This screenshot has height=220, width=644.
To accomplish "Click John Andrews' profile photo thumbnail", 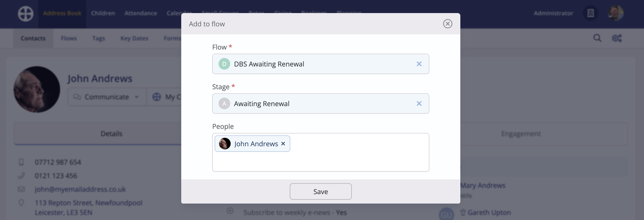I will point(37,89).
